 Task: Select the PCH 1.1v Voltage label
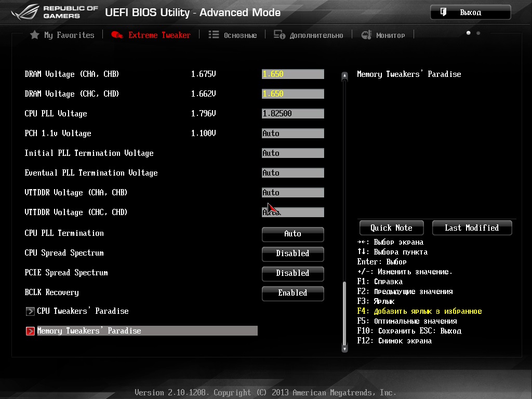58,134
